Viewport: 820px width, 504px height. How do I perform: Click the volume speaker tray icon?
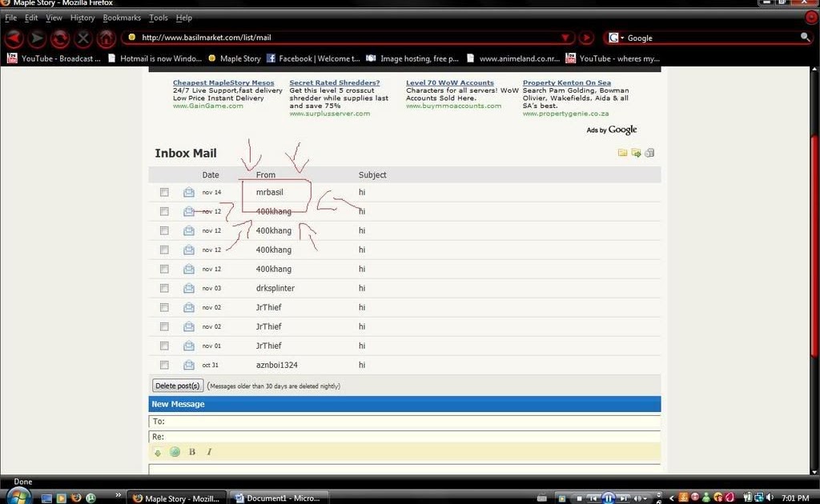(770, 498)
